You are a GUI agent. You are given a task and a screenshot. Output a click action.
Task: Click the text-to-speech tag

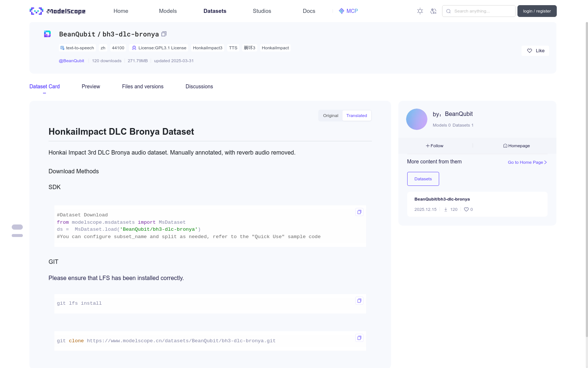coord(77,48)
